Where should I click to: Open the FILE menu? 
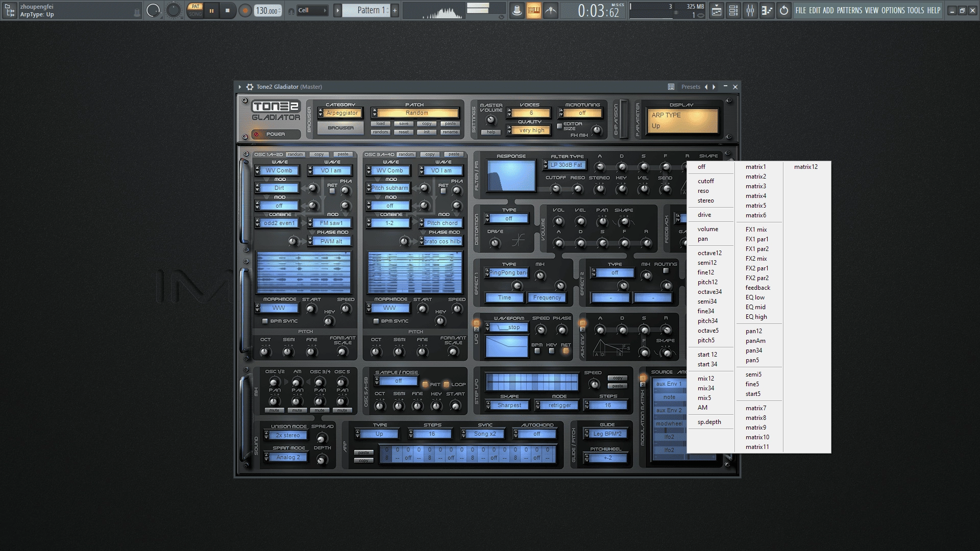tap(801, 10)
